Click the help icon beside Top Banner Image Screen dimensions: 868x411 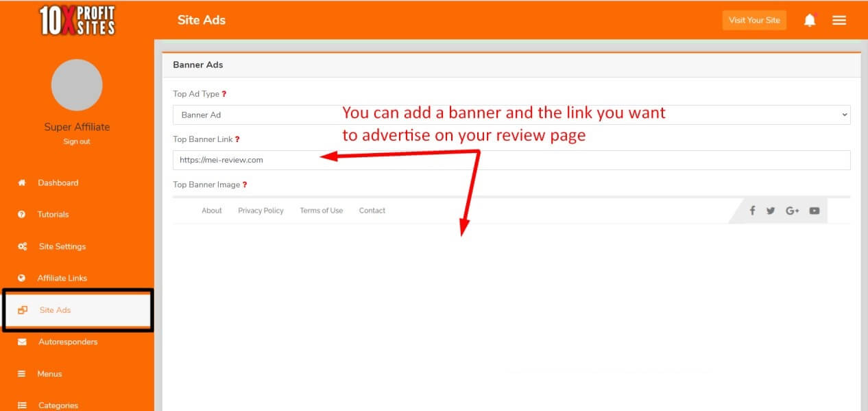coord(245,185)
